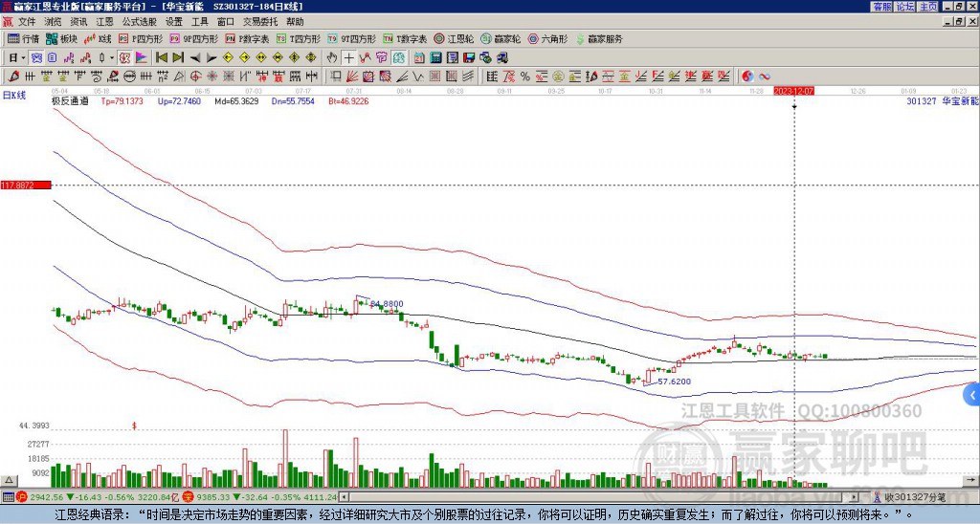The width and height of the screenshot is (980, 524).
Task: Open the 六角形 hexagon tool
Action: [547, 38]
